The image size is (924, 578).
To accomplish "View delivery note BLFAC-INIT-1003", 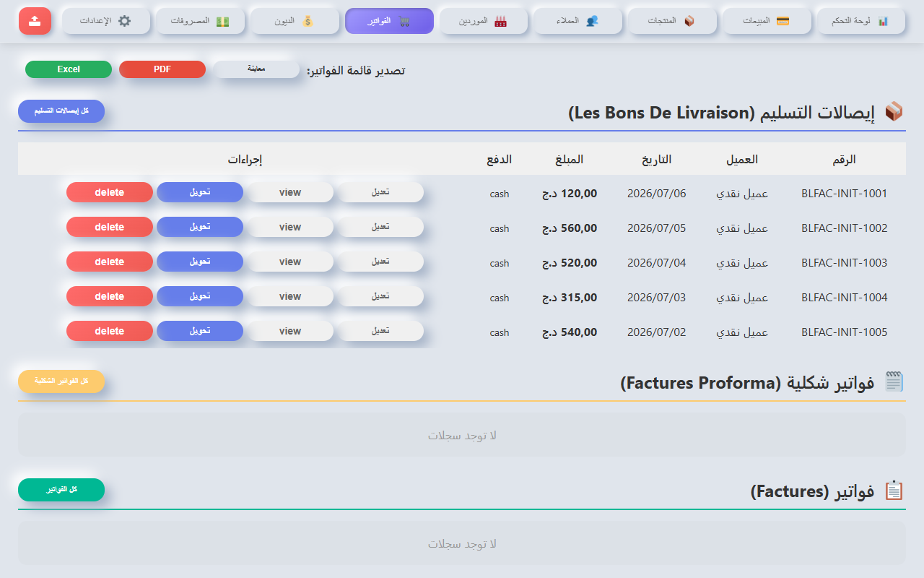I will [290, 262].
